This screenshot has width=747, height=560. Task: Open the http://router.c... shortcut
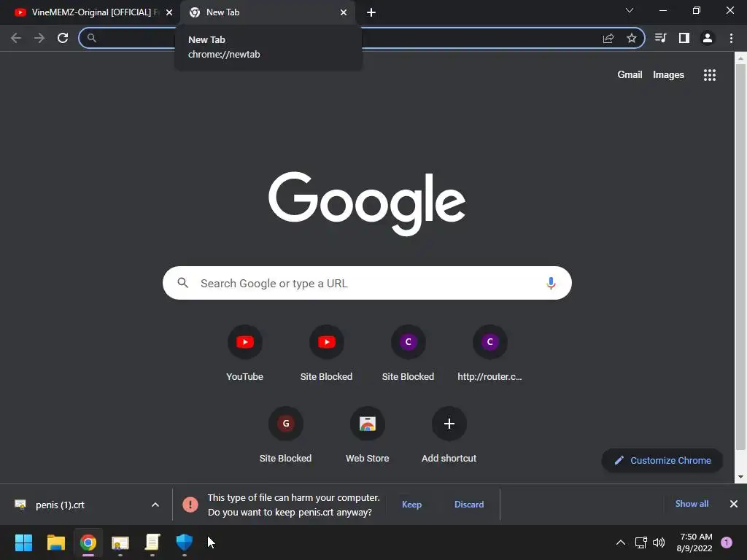pos(489,354)
